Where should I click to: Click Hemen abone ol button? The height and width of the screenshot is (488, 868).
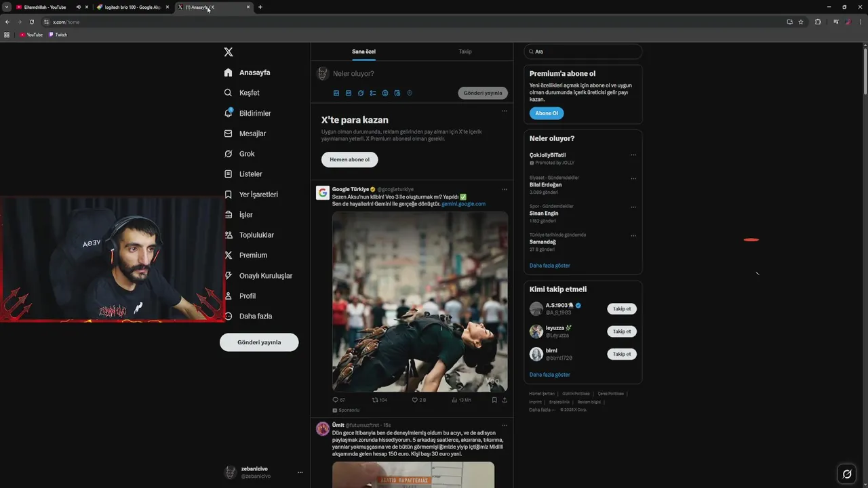(x=349, y=159)
